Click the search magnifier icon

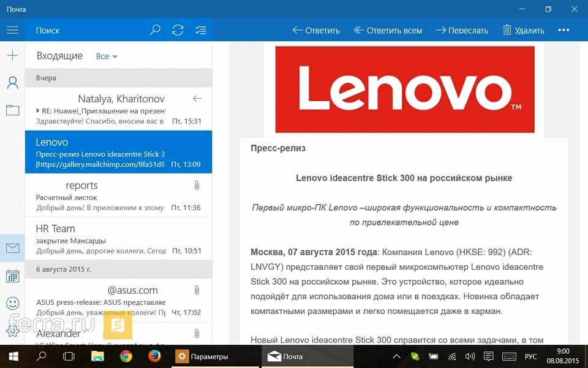[x=155, y=30]
